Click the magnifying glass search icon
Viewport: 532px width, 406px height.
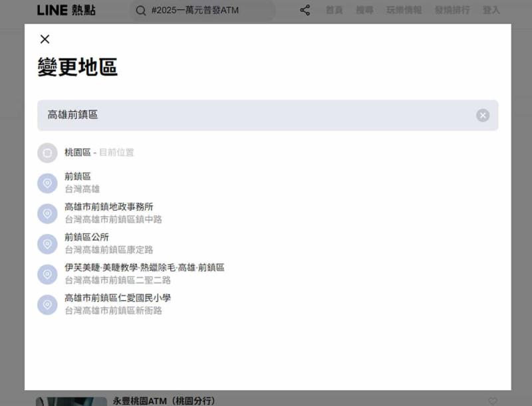(140, 11)
